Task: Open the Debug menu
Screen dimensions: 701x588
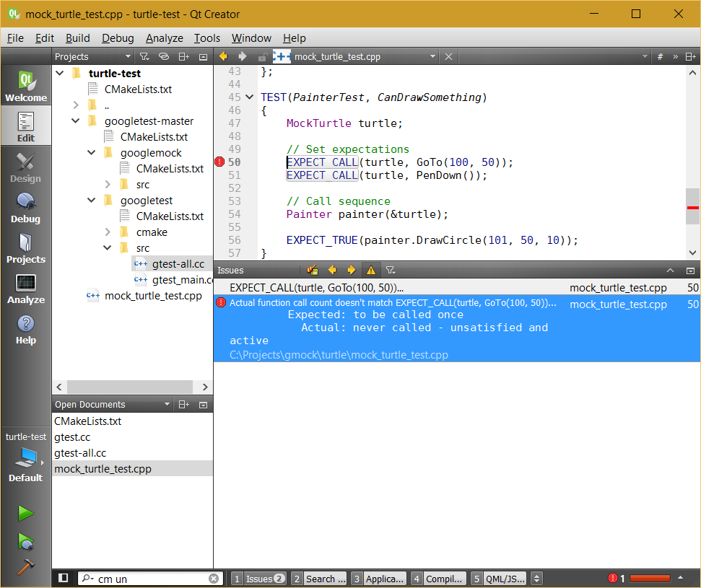Action: pyautogui.click(x=118, y=38)
